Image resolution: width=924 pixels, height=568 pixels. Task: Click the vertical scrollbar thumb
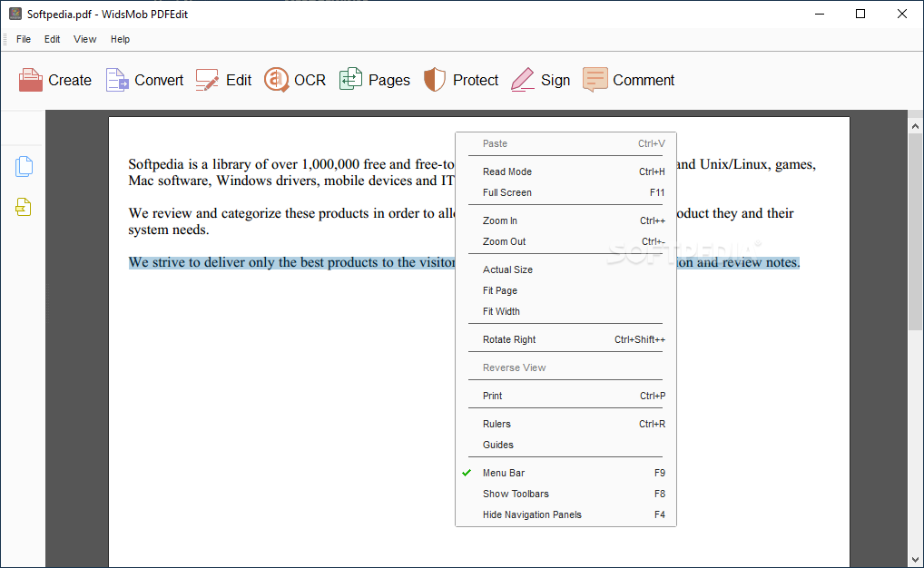point(915,231)
